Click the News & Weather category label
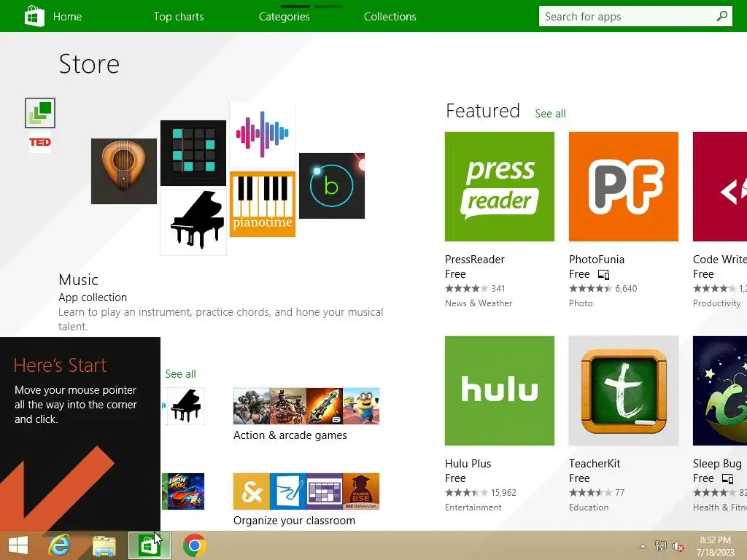This screenshot has height=560, width=747. tap(479, 303)
